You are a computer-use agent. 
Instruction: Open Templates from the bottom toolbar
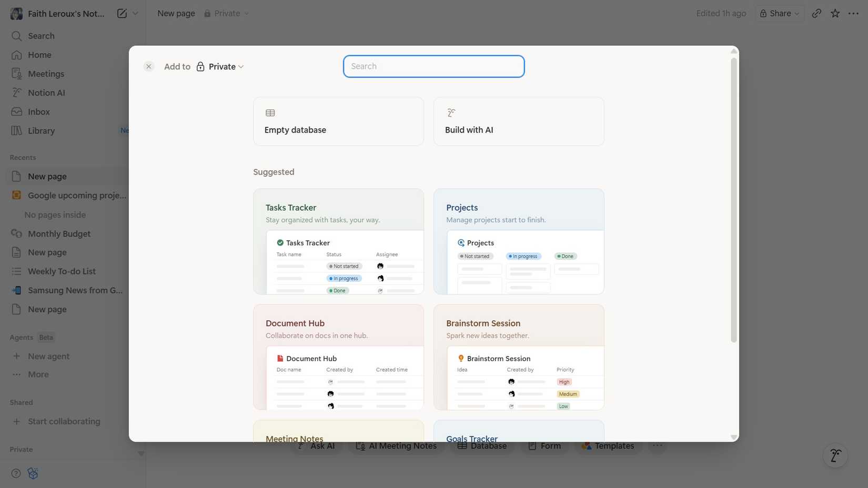[608, 445]
